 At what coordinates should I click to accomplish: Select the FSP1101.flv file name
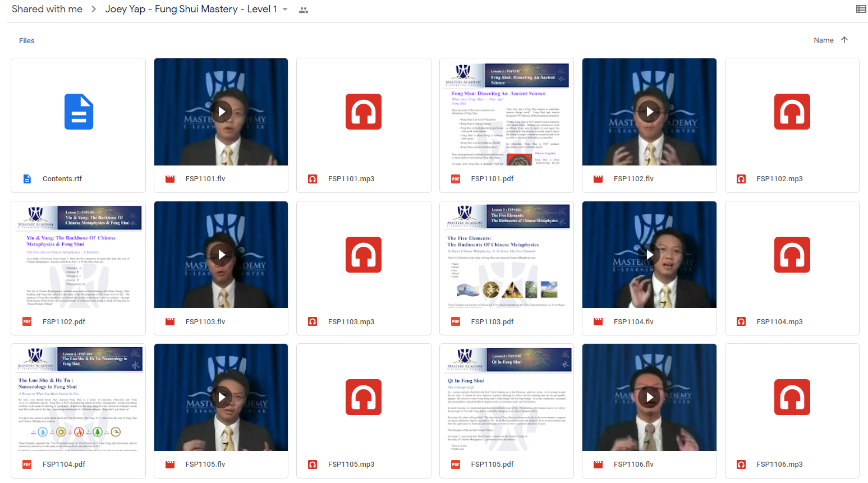[205, 179]
